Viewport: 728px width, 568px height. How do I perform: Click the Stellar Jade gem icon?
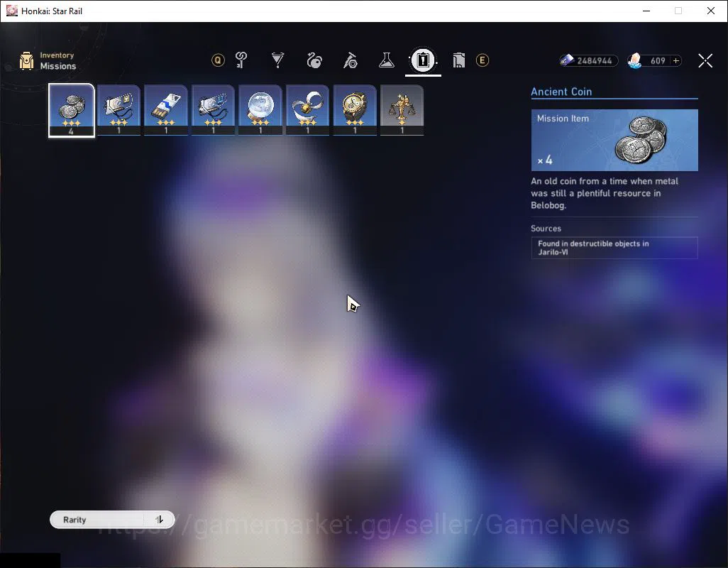(x=634, y=60)
